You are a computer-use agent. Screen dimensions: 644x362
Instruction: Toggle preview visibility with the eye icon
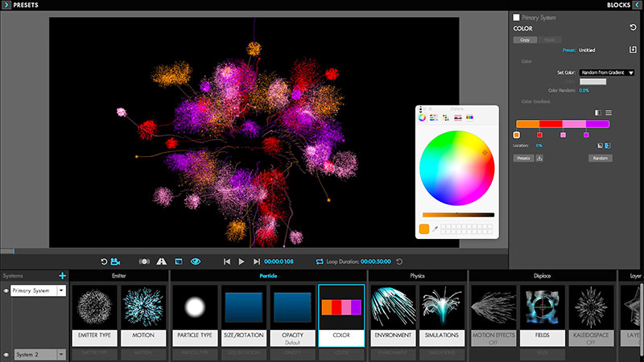196,261
